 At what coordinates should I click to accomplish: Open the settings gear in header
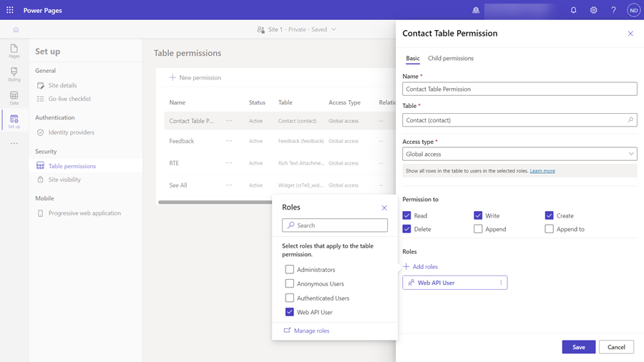click(593, 10)
